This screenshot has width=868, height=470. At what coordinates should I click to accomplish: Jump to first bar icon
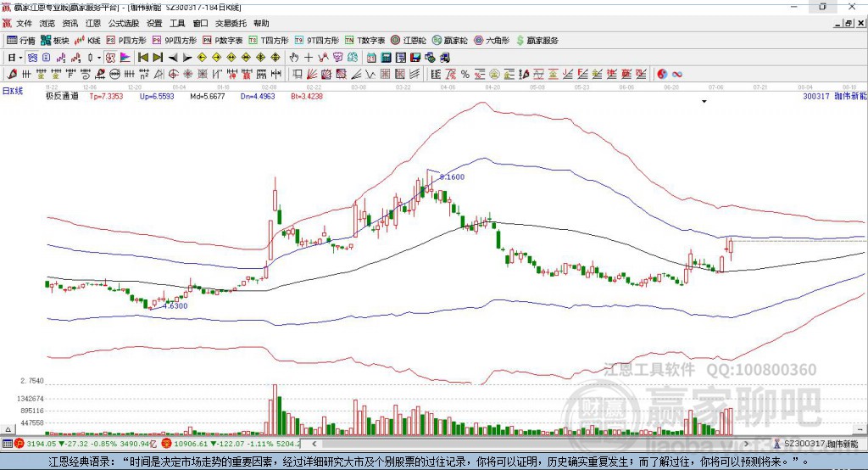coord(142,57)
